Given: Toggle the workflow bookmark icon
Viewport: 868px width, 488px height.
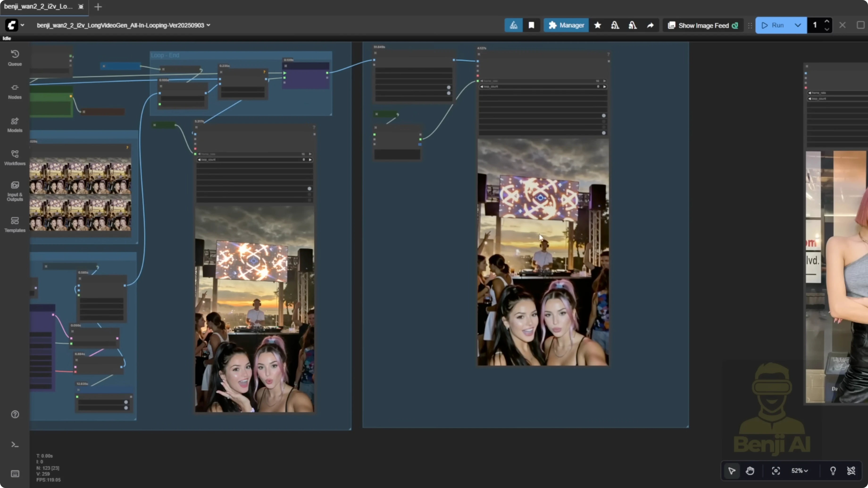Looking at the screenshot, I should click(x=532, y=25).
